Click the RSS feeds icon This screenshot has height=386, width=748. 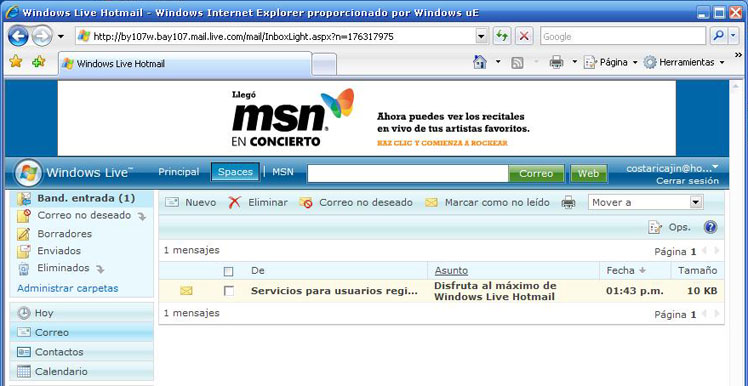pos(517,63)
